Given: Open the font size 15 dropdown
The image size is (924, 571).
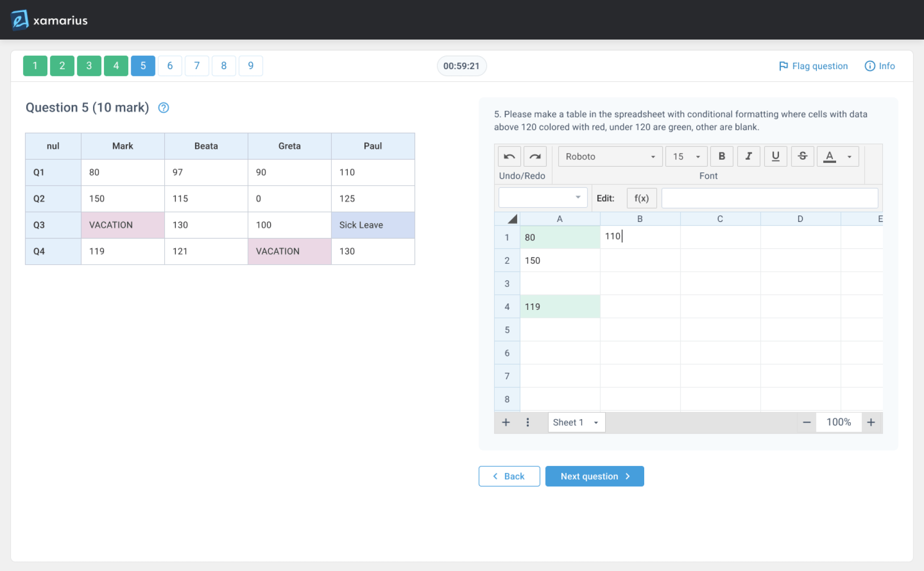Looking at the screenshot, I should coord(686,156).
